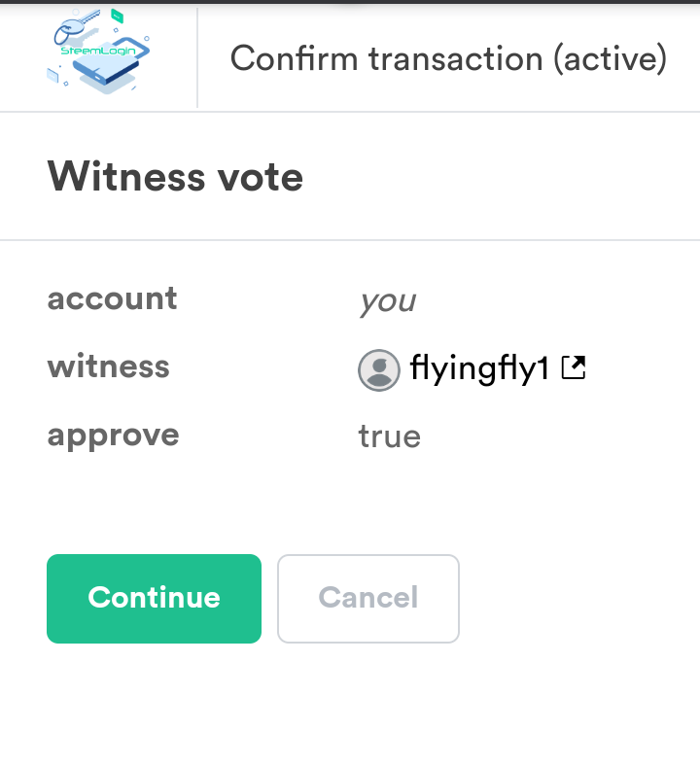
Task: Click the italic you account value
Action: click(x=388, y=301)
